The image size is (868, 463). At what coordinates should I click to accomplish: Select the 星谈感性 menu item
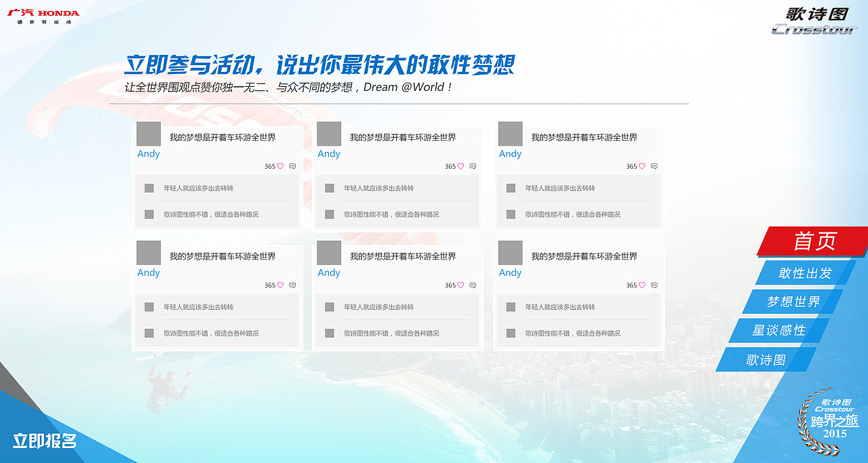(778, 330)
